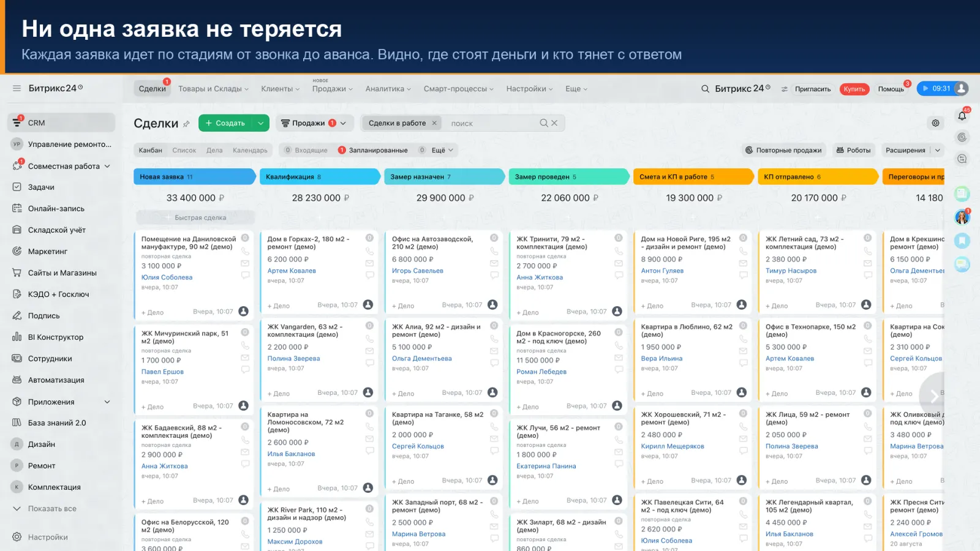Expand the Ещё counters dropdown
The image size is (980, 551).
tap(442, 150)
